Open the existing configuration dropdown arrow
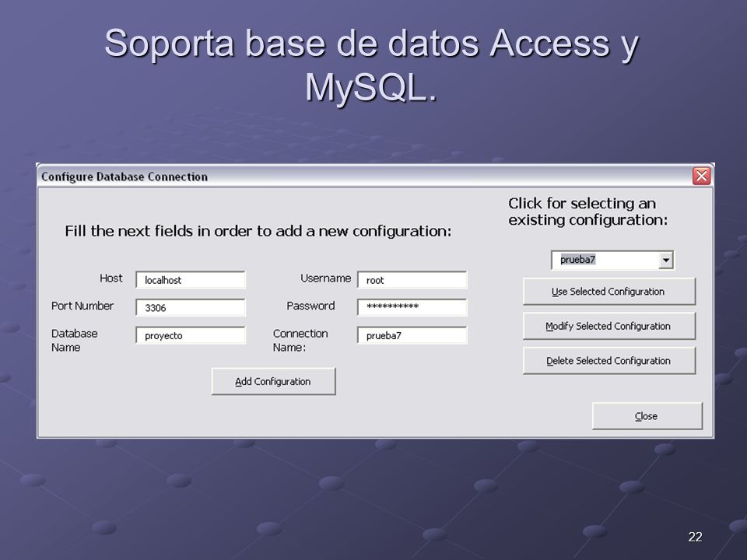This screenshot has height=560, width=747. click(x=665, y=260)
